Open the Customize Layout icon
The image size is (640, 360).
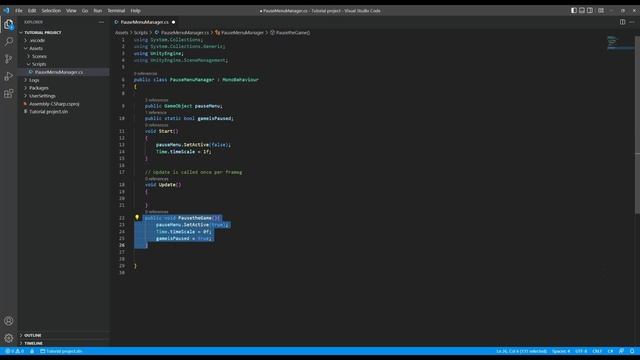pos(601,11)
